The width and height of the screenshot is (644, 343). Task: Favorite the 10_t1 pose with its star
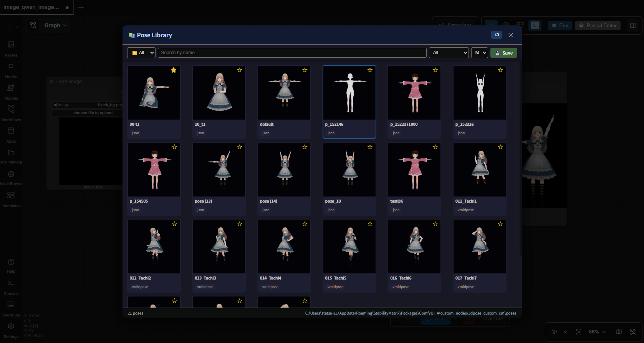coord(240,70)
